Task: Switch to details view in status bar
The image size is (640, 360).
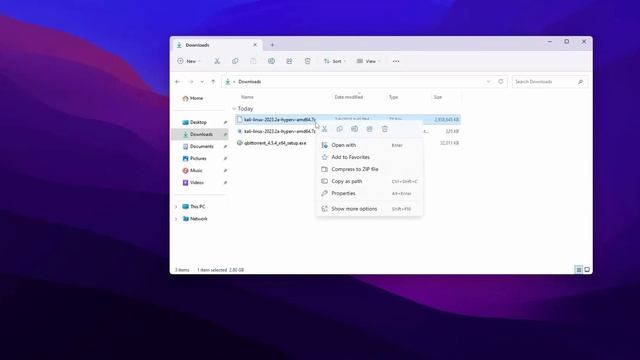Action: click(x=579, y=269)
